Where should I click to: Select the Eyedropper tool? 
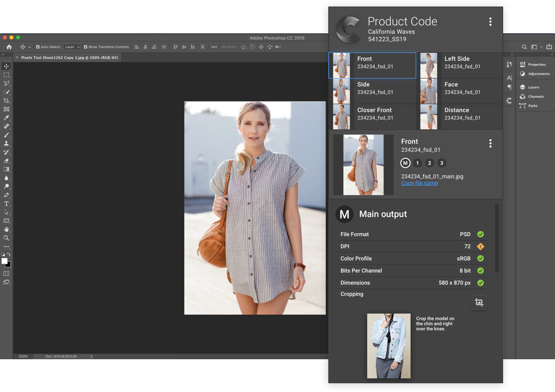(7, 118)
